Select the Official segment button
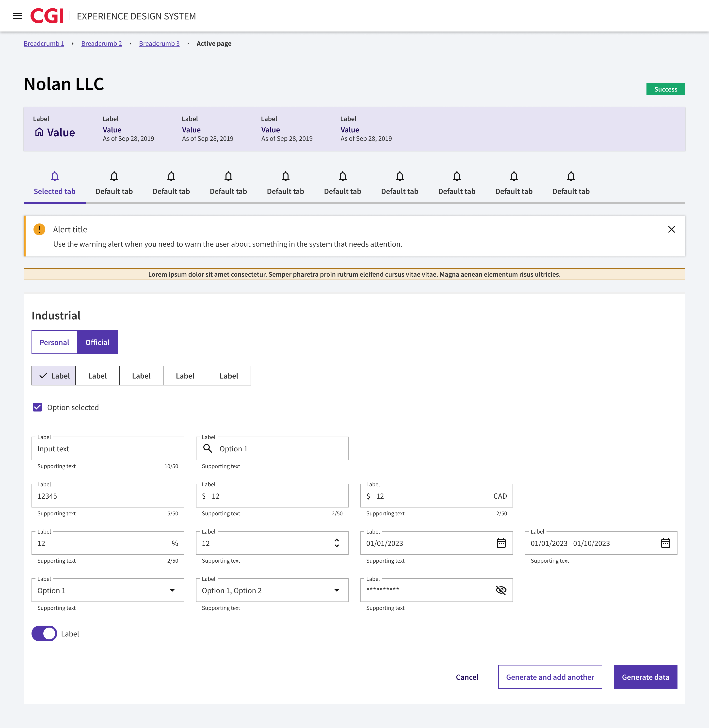Viewport: 709px width, 728px height. click(x=97, y=342)
